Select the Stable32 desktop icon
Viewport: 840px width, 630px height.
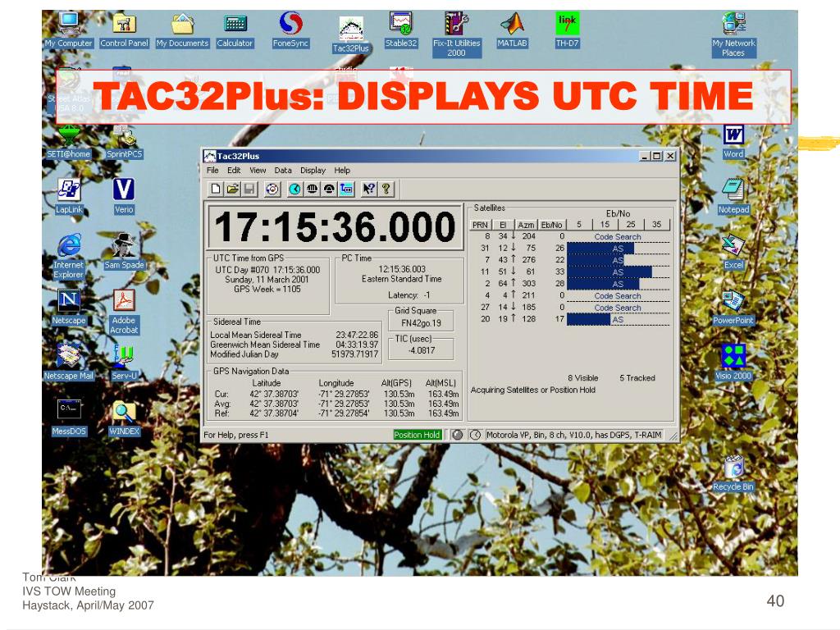point(400,30)
